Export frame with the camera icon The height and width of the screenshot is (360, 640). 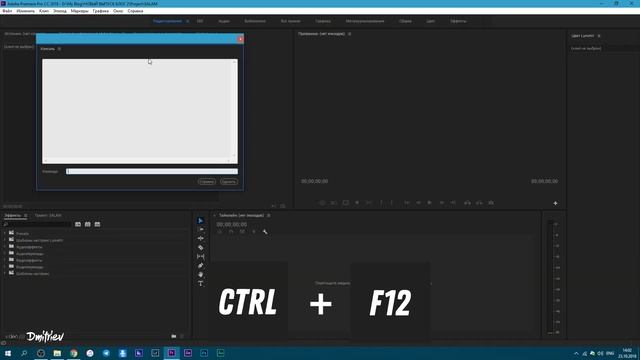coord(491,203)
